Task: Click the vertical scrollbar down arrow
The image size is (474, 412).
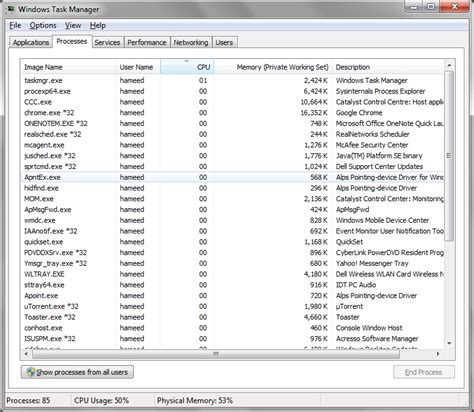Action: (449, 343)
